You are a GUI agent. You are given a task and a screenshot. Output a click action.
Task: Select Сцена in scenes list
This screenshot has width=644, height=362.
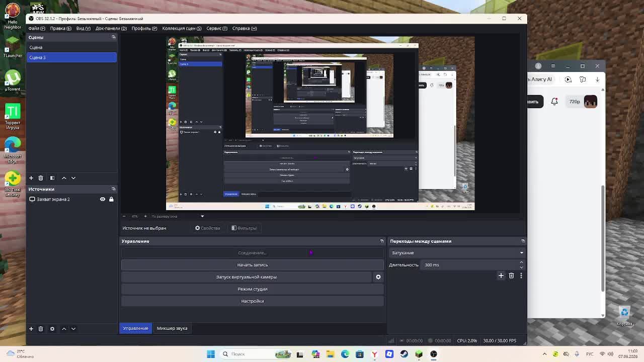[71, 47]
